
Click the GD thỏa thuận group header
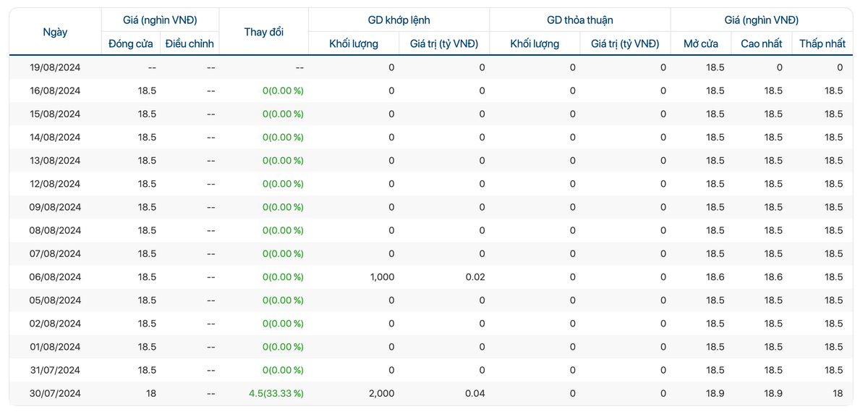tap(579, 20)
